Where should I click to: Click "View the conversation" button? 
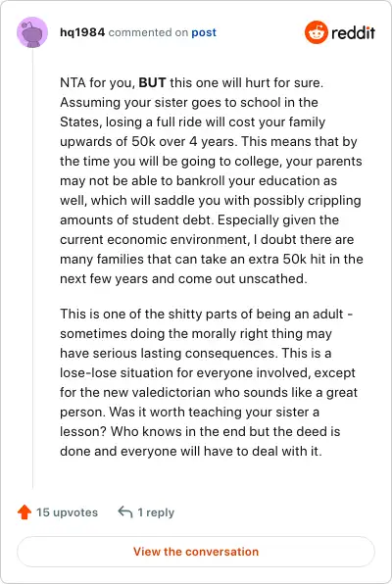tap(196, 552)
